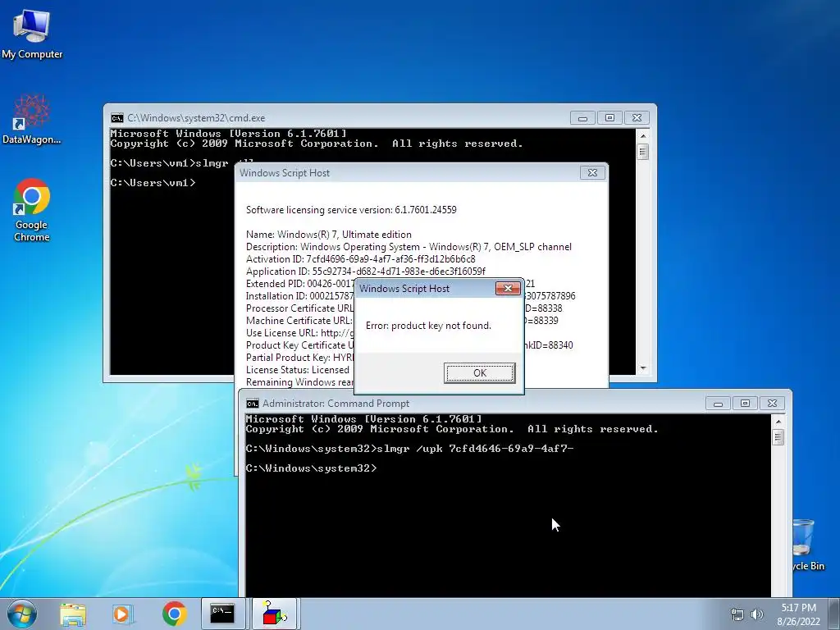Click the 'Error: product key not found.' text
The image size is (840, 630).
click(x=428, y=326)
